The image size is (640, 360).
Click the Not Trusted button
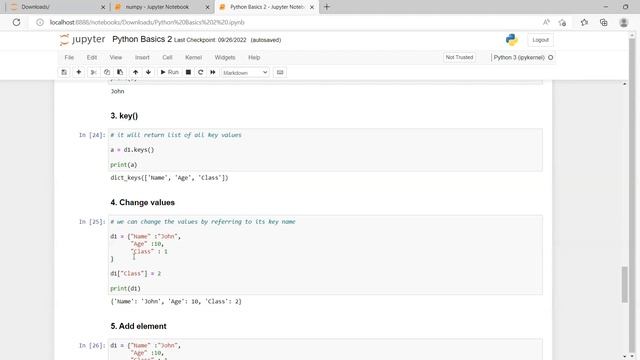(459, 58)
